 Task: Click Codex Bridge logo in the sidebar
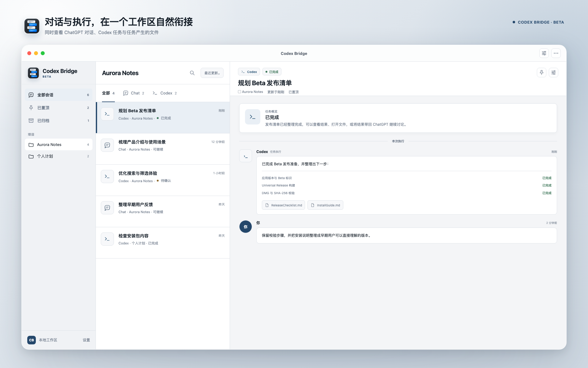click(x=33, y=73)
